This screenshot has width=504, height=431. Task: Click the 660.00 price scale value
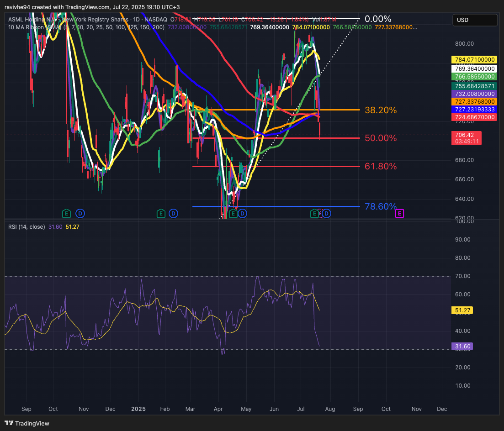tap(464, 179)
